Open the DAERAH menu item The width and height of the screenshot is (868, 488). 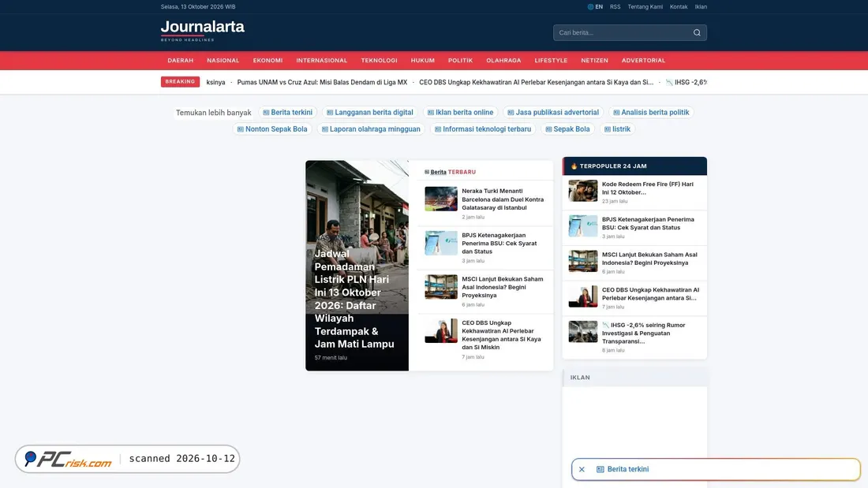pos(181,60)
